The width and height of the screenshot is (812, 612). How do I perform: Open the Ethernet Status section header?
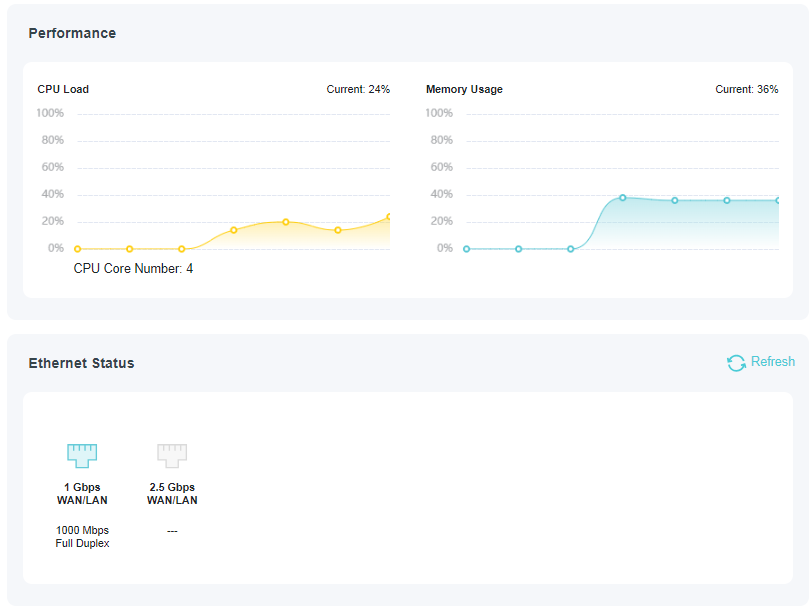(80, 363)
